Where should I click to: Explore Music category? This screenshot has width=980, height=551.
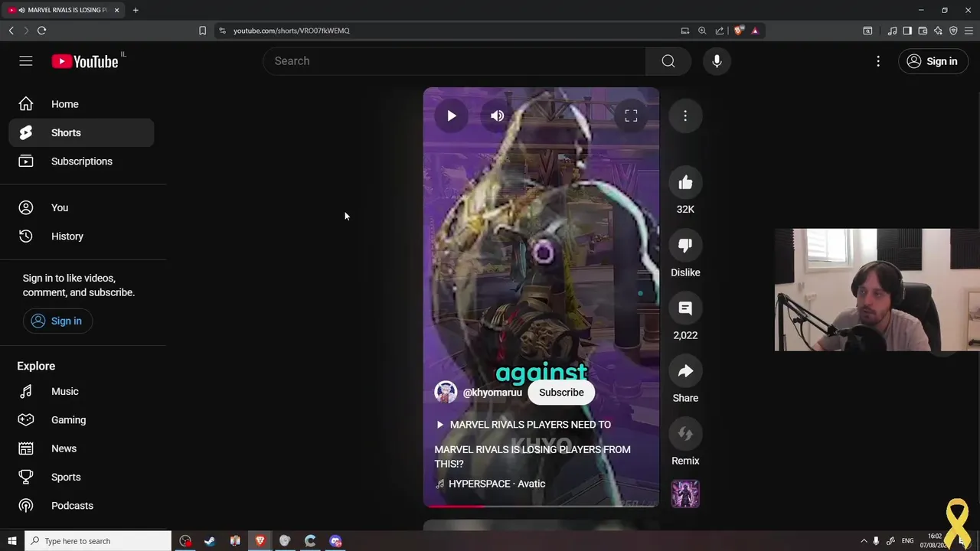coord(81,391)
